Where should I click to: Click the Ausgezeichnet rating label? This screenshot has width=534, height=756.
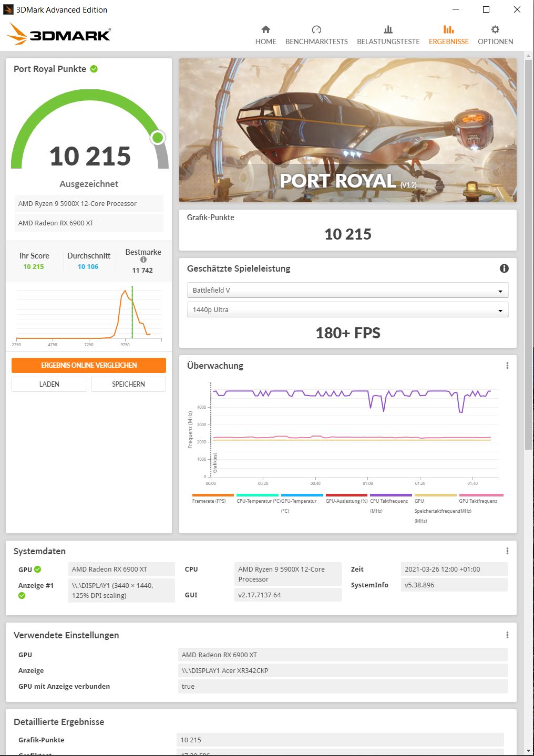tap(89, 184)
